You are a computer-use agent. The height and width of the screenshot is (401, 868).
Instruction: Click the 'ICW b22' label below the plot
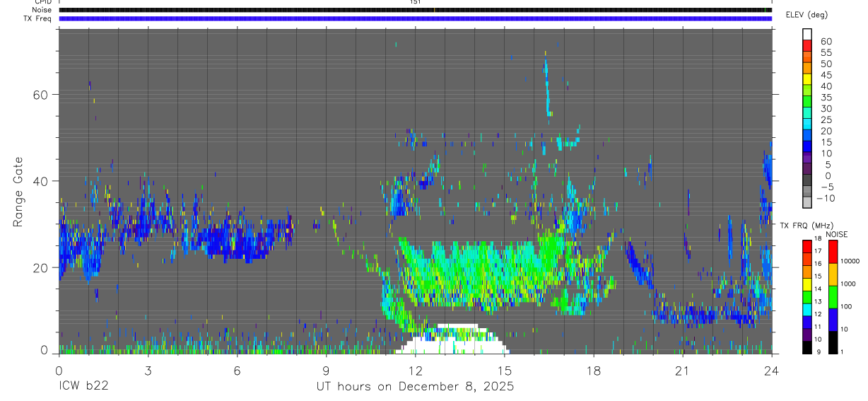click(83, 386)
